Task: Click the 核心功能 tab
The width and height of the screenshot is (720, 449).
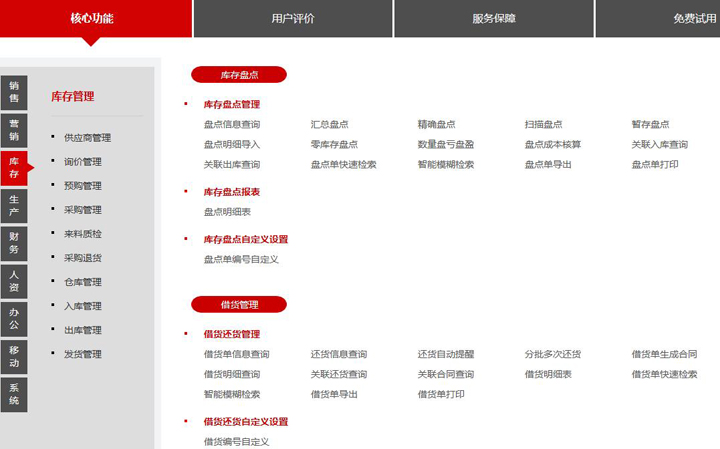Action: pyautogui.click(x=92, y=19)
